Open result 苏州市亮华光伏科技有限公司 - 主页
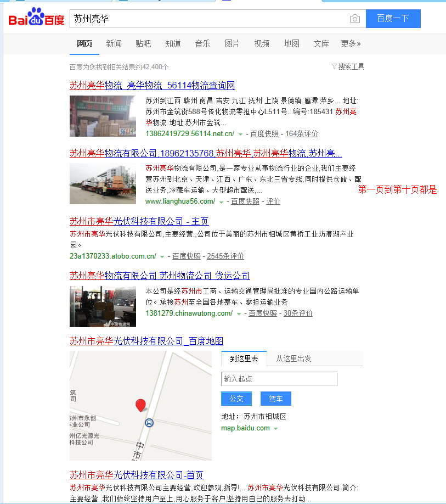The height and width of the screenshot is (504, 446). [x=139, y=221]
